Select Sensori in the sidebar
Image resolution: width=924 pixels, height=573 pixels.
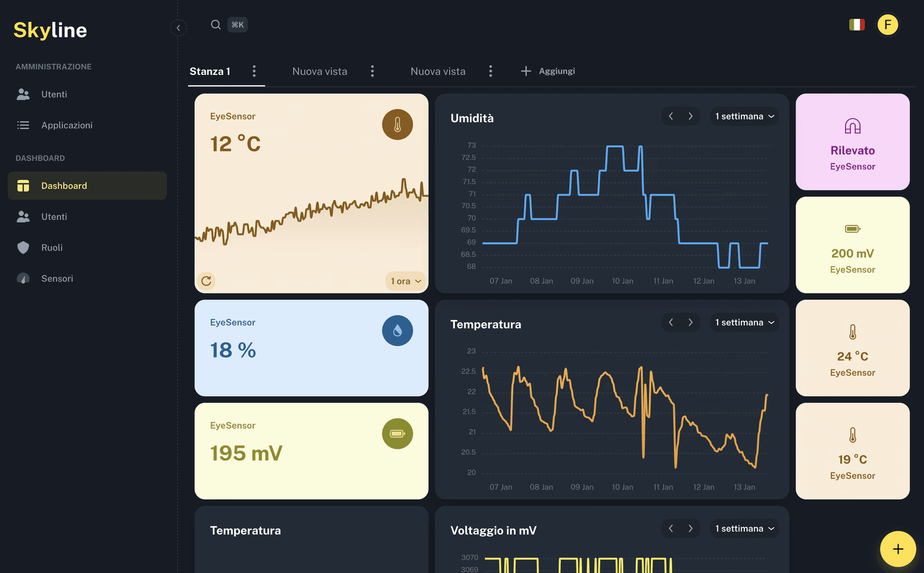coord(57,278)
